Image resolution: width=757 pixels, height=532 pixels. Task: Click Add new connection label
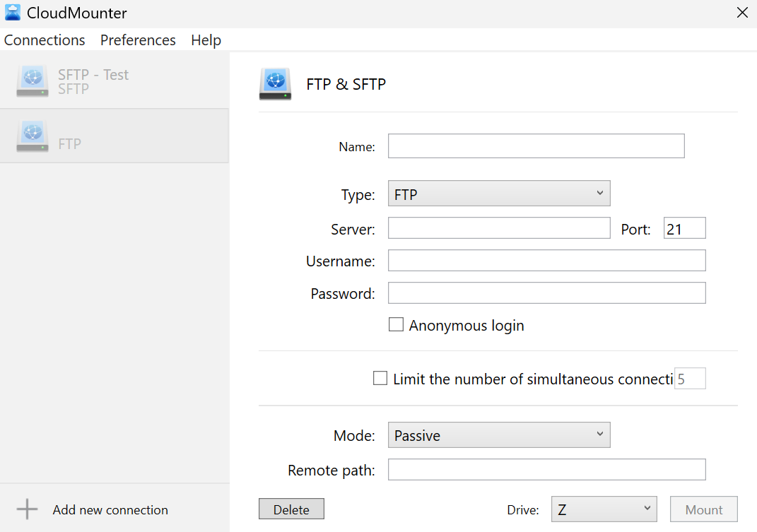[x=110, y=510]
